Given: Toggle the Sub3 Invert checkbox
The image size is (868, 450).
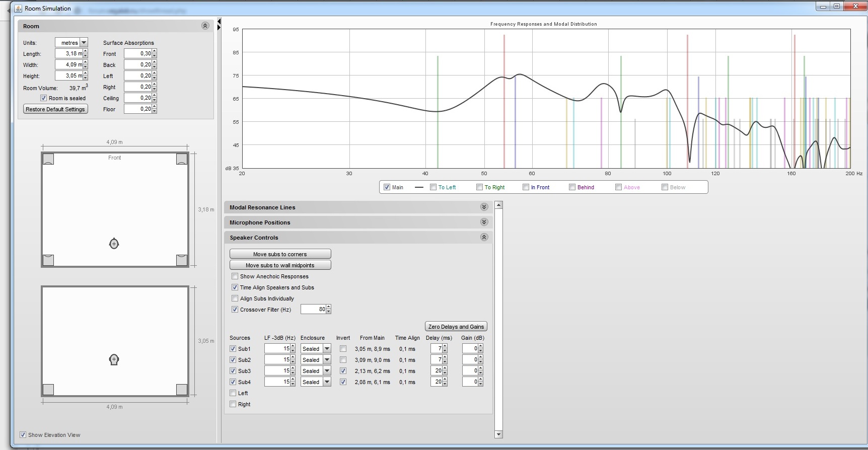Looking at the screenshot, I should point(343,371).
